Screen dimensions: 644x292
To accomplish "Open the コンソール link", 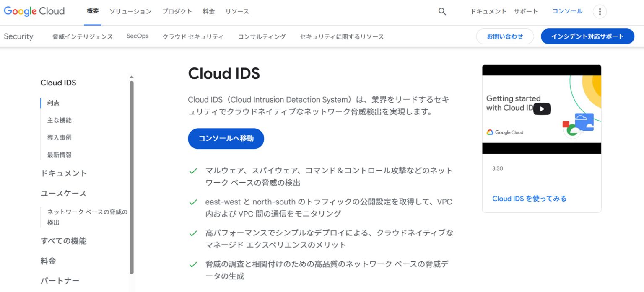I will pos(567,11).
